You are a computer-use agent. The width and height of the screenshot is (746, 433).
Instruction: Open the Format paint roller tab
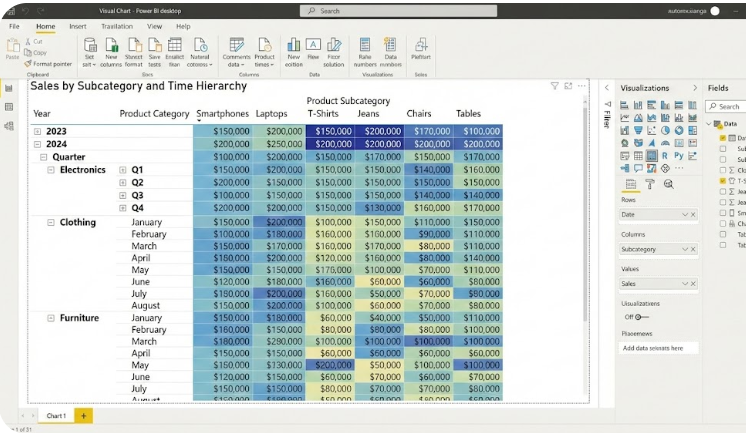[650, 184]
